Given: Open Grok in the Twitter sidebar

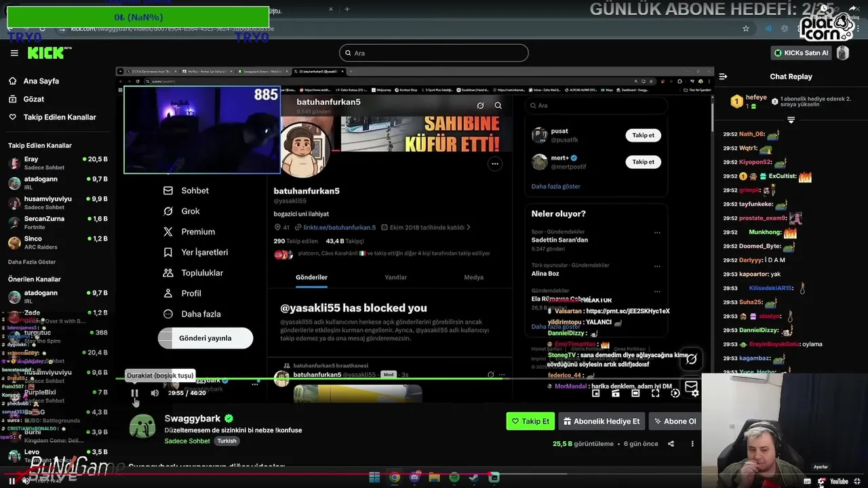Looking at the screenshot, I should 181,211.
